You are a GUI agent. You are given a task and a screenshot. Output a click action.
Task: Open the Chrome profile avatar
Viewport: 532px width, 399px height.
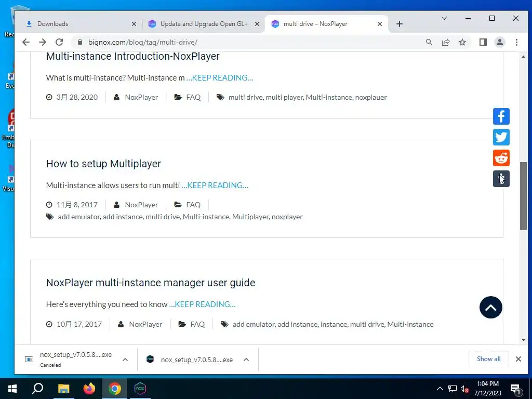pyautogui.click(x=500, y=42)
